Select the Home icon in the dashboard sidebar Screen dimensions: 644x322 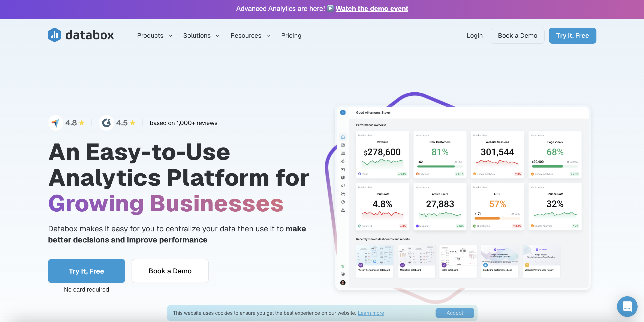point(343,137)
